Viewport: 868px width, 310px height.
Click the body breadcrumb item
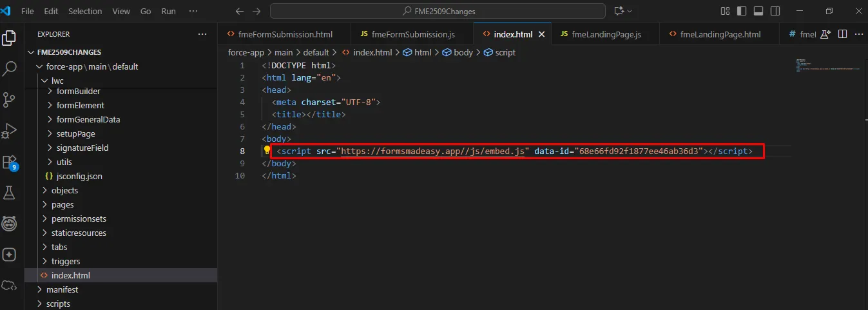tap(463, 52)
